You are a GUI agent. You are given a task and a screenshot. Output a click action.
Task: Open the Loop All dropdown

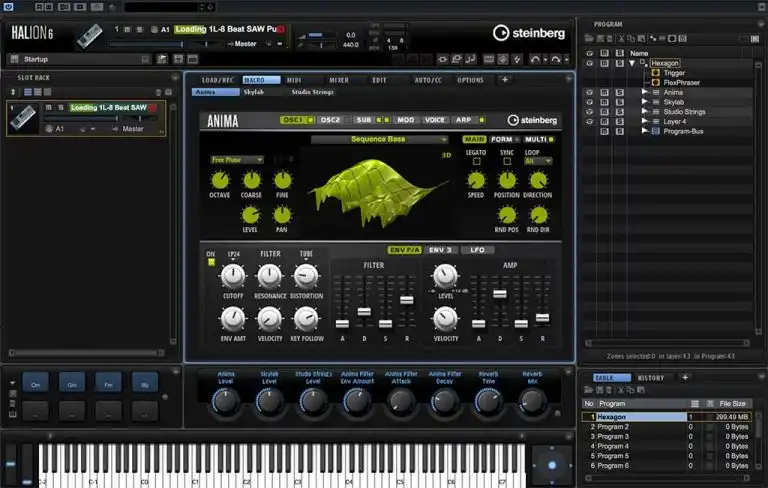537,161
